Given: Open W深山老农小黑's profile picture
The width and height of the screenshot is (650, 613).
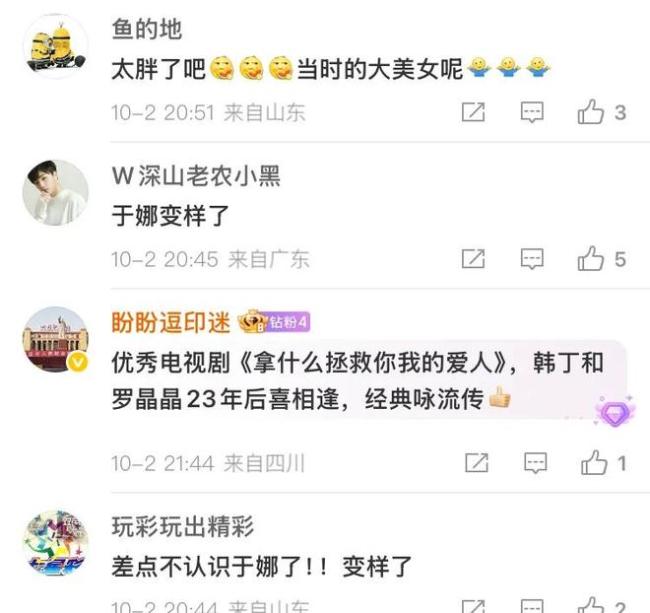Looking at the screenshot, I should coord(56,193).
